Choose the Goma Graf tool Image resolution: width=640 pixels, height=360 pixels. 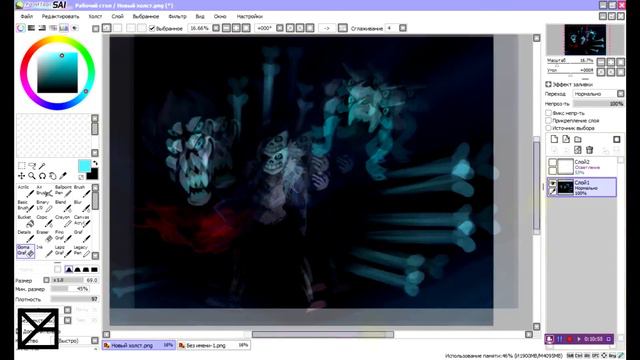point(25,251)
